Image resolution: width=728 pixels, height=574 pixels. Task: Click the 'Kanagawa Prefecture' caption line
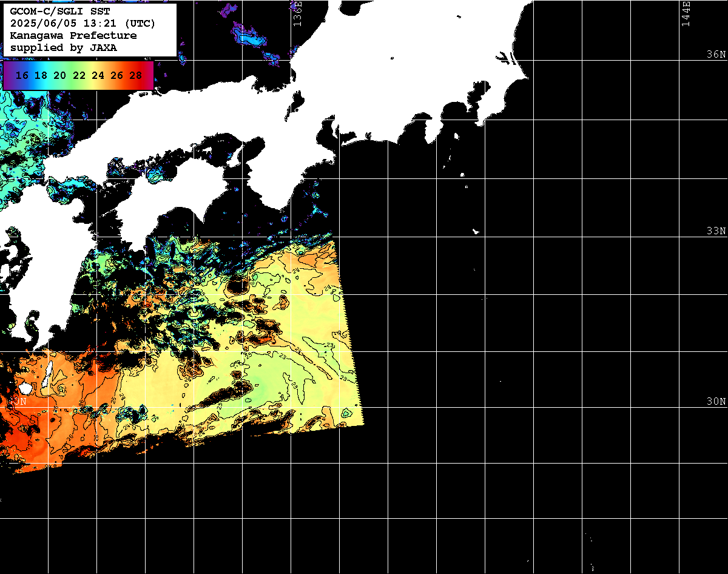coord(73,36)
